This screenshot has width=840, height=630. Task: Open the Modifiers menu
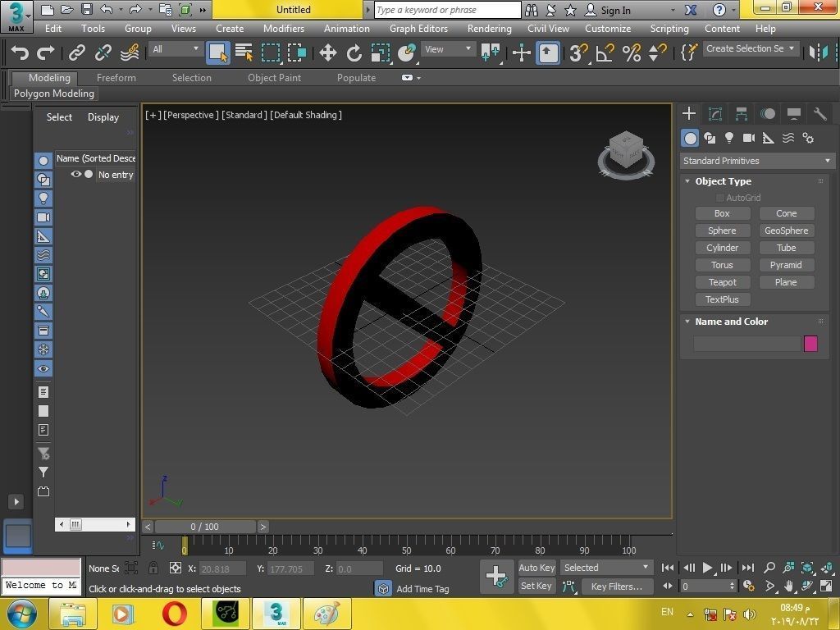[x=283, y=29]
